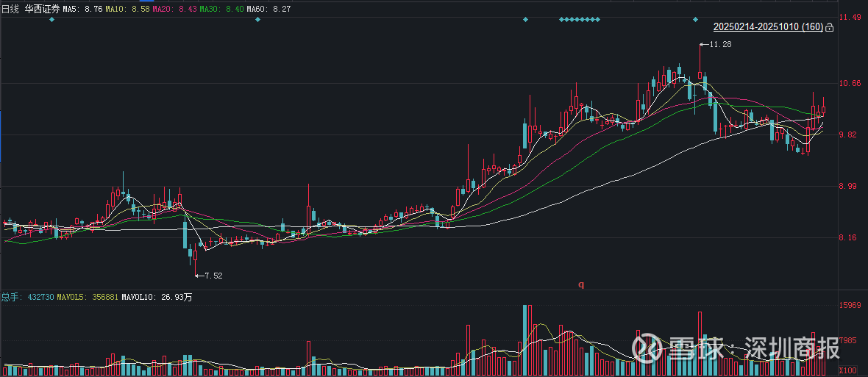
Task: Click the 10.66 price axis label
Action: click(x=850, y=84)
